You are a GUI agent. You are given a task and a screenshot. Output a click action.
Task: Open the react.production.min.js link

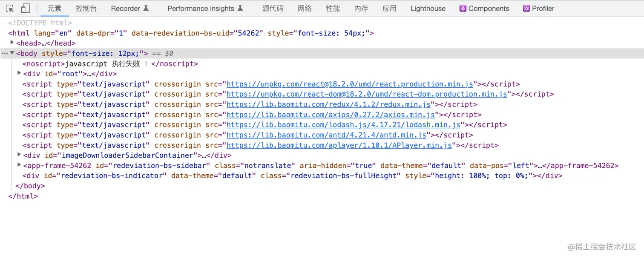coord(350,84)
